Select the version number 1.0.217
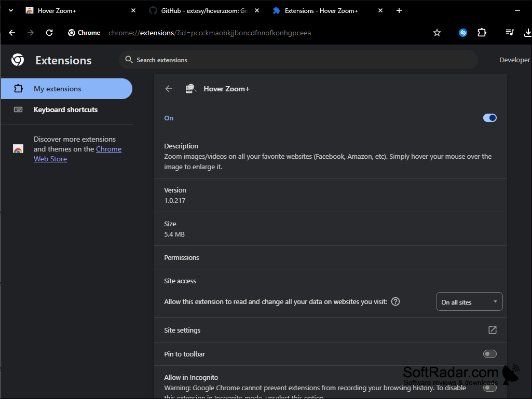The height and width of the screenshot is (399, 532). click(175, 200)
